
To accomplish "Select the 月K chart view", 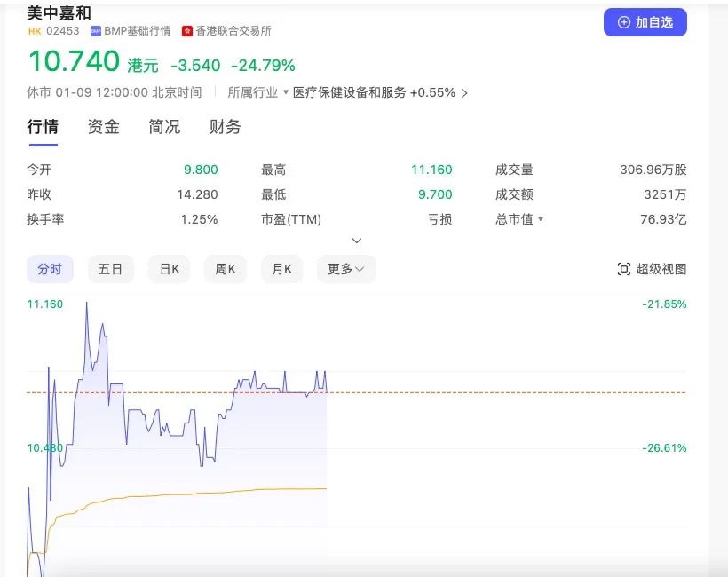I will (281, 268).
